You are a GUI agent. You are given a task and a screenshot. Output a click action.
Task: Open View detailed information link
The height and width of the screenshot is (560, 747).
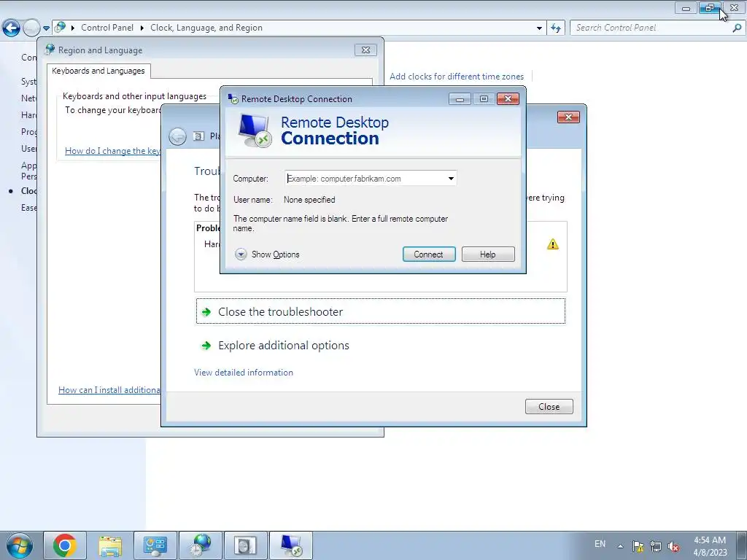click(x=244, y=373)
